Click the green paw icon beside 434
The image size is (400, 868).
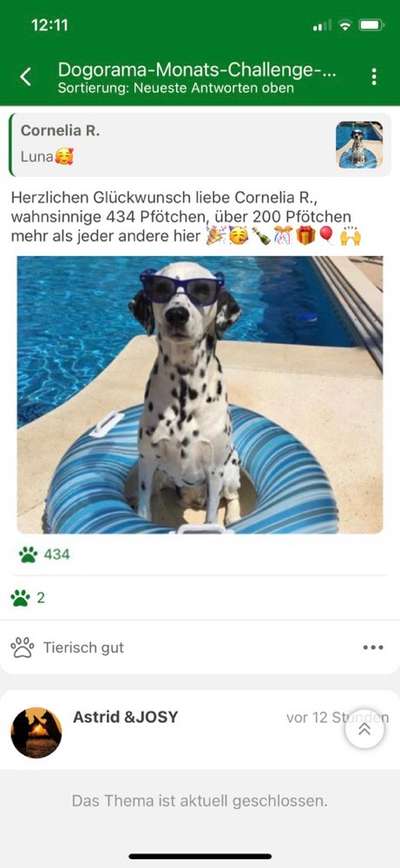tap(28, 554)
